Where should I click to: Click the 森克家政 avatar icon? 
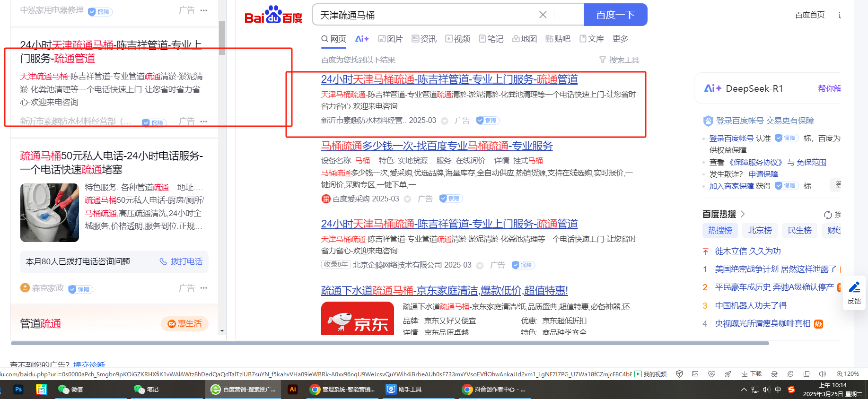click(25, 288)
